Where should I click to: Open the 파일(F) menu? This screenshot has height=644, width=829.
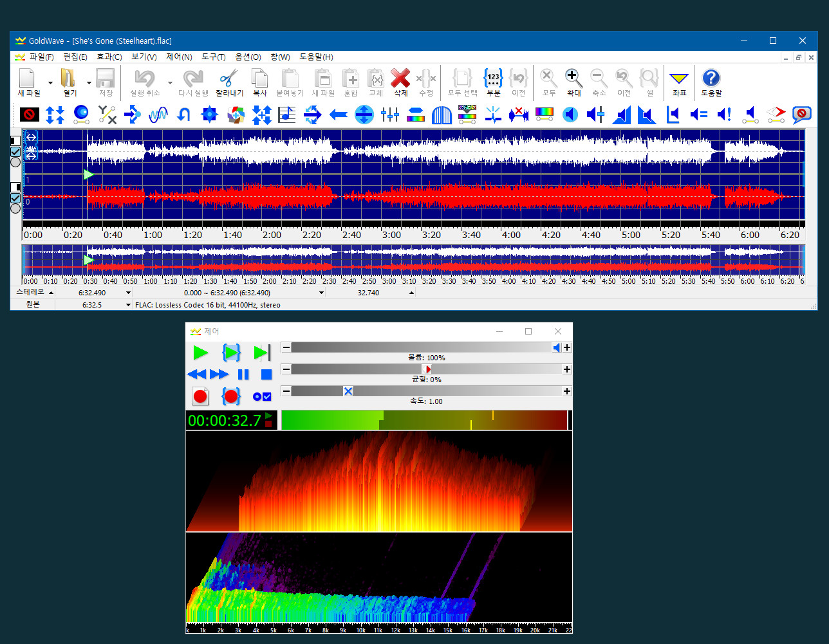click(41, 57)
